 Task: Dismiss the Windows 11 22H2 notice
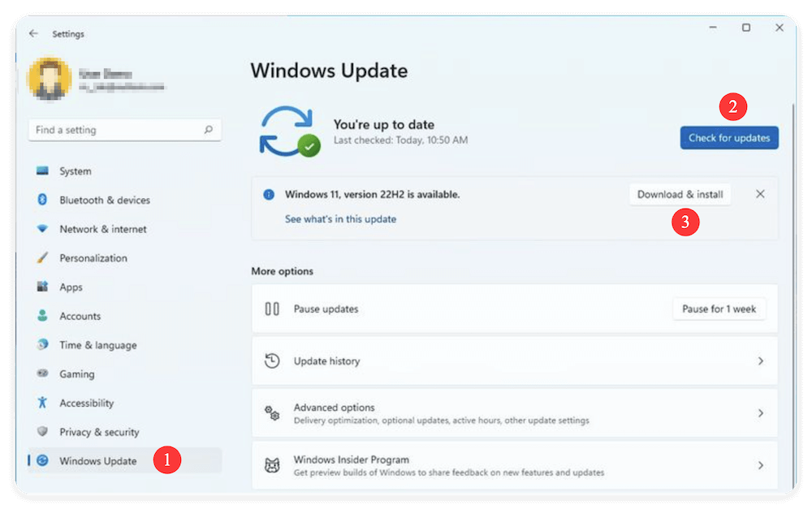coord(760,195)
